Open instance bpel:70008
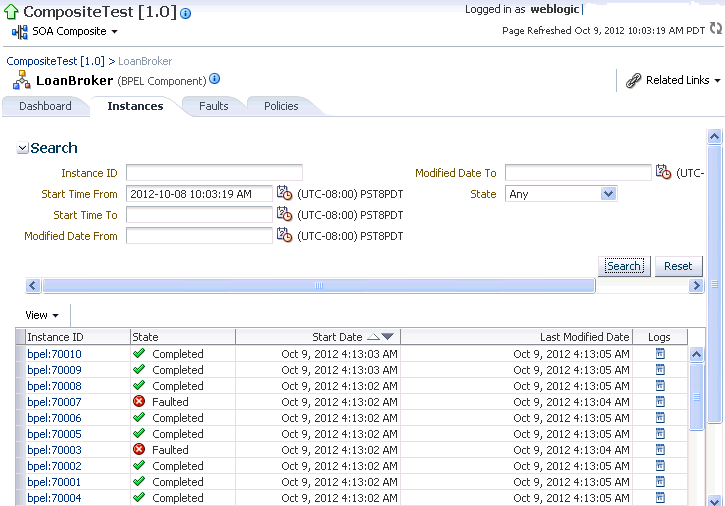Image resolution: width=725 pixels, height=506 pixels. pos(54,386)
